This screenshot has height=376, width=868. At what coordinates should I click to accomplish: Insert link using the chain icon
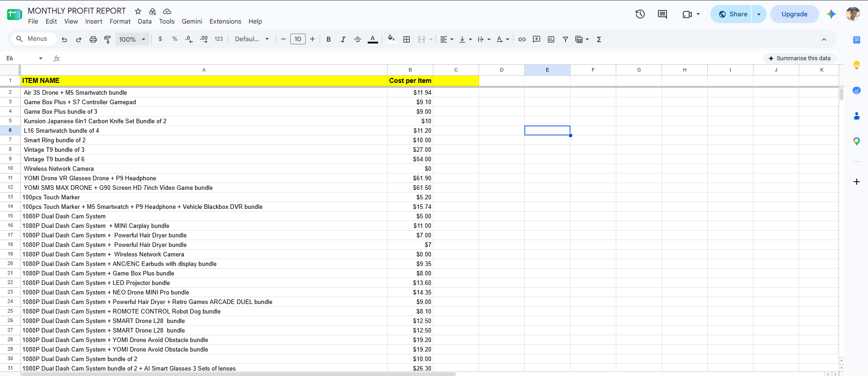522,39
